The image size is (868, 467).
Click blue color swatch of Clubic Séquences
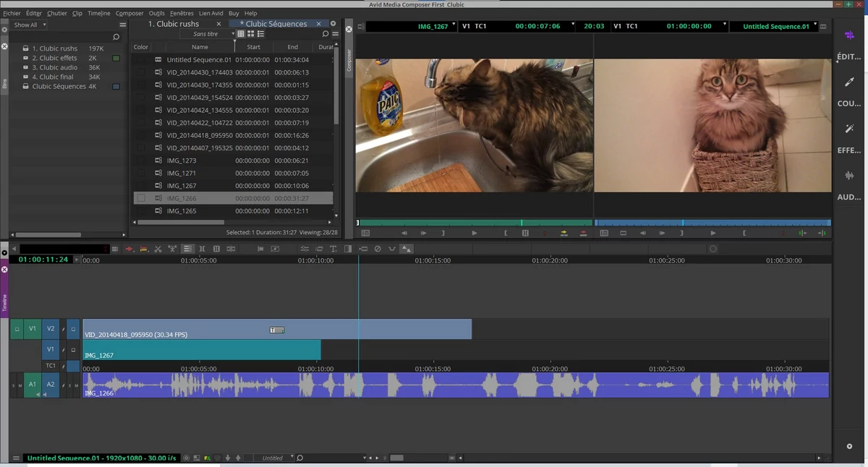pyautogui.click(x=116, y=86)
